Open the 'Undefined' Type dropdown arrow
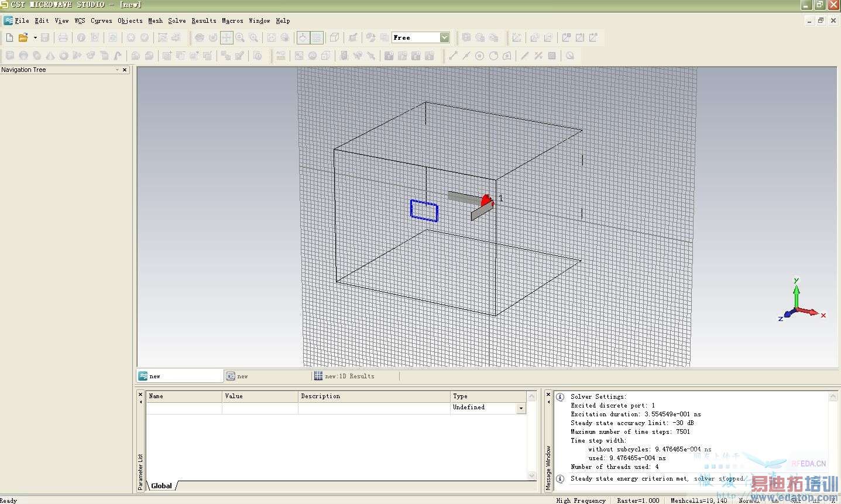 (x=521, y=408)
